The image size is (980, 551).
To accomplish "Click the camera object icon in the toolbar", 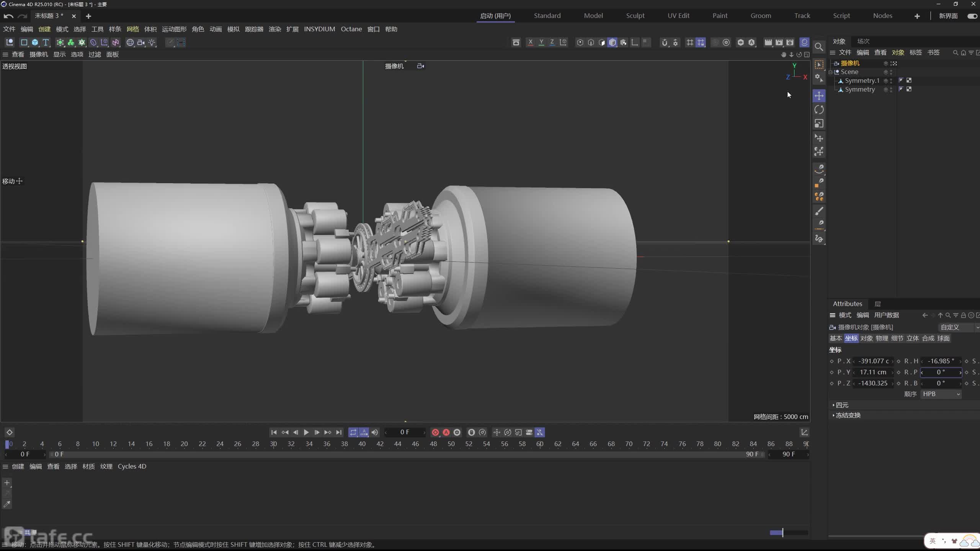I will point(141,42).
